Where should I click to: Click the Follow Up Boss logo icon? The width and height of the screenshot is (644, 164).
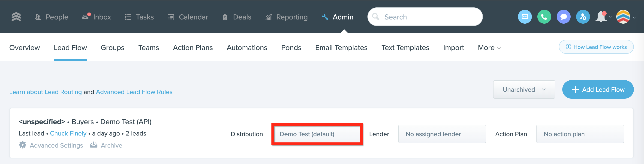(x=16, y=17)
